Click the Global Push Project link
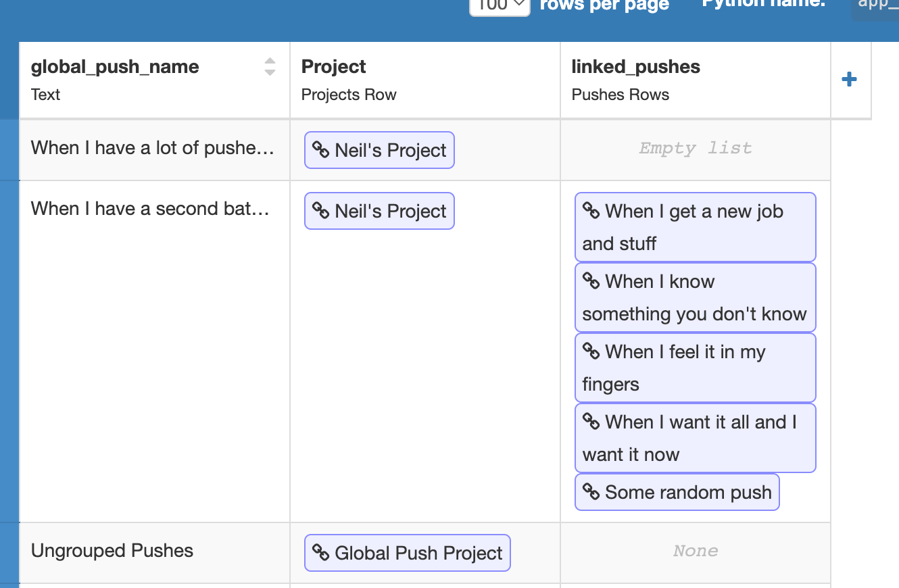Image resolution: width=899 pixels, height=588 pixels. [x=407, y=553]
